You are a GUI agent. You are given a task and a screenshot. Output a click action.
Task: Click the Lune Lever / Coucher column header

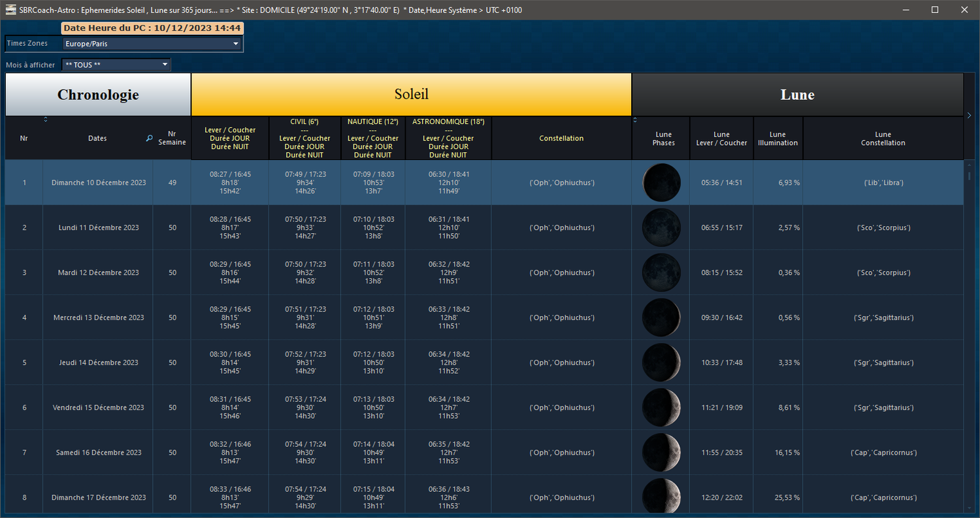click(722, 138)
